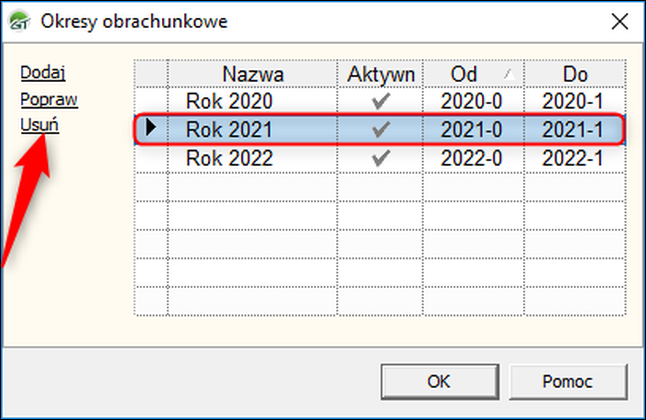Viewport: 646px width, 420px height.
Task: Click the Usuń link
Action: tap(40, 125)
